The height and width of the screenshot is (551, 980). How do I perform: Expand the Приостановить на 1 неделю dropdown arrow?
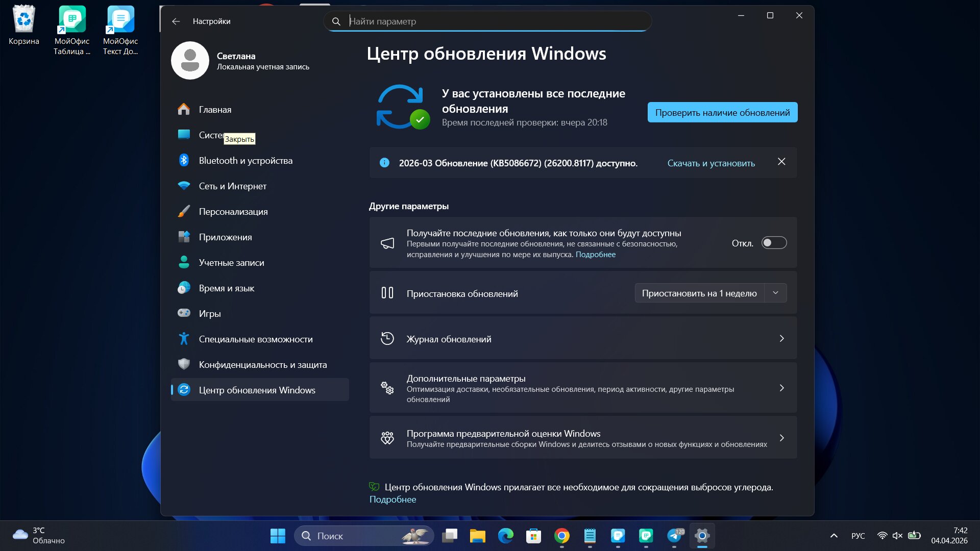(x=775, y=293)
